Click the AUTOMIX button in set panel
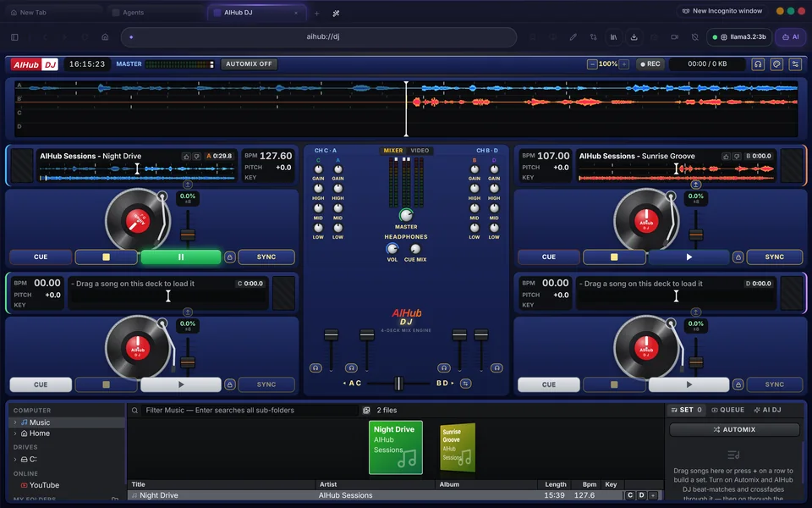Screen dimensions: 812x508 pyautogui.click(x=734, y=430)
